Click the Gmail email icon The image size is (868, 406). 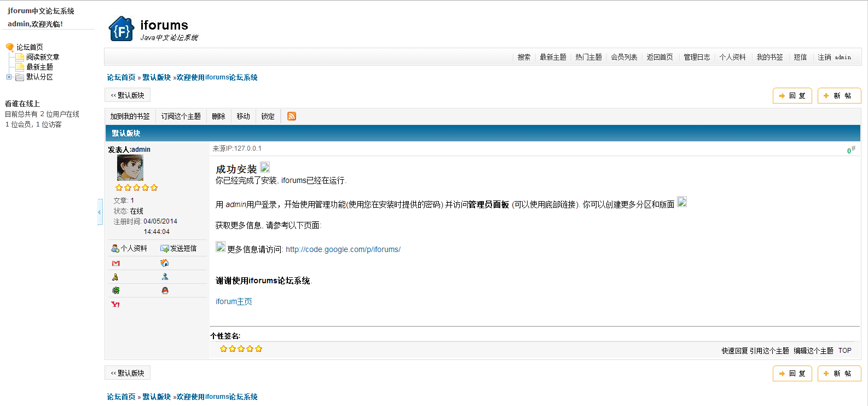tap(115, 264)
